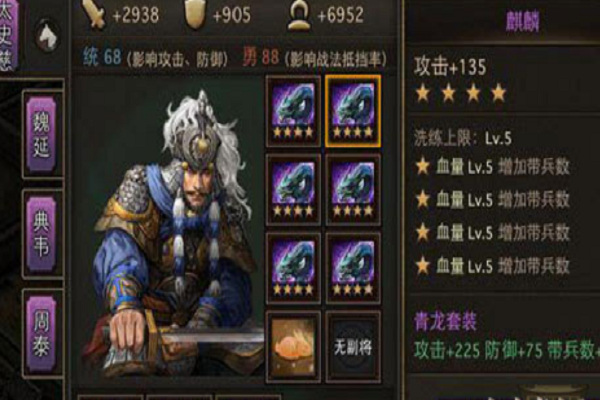Click the 青龙套装 set bonus title
Screen dimensions: 600x400
(x=445, y=322)
